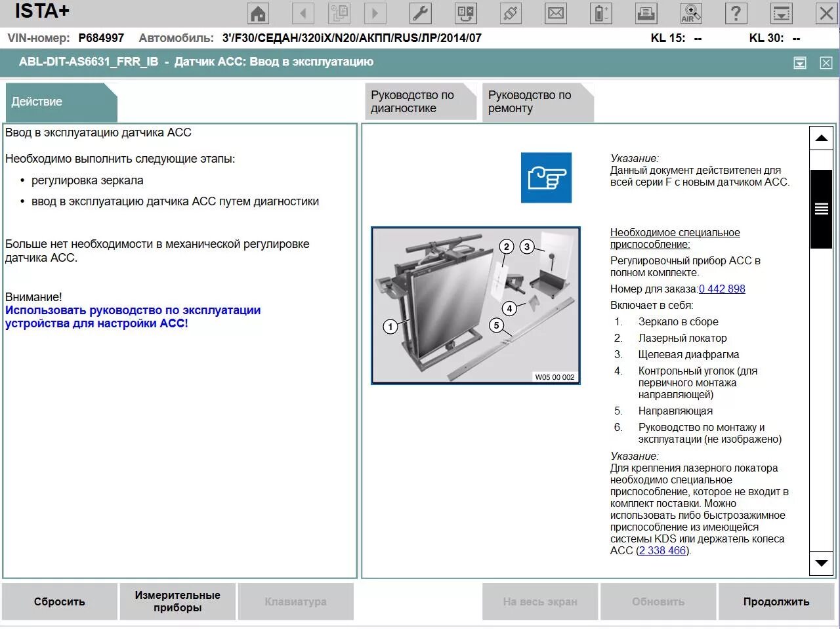The image size is (840, 629).
Task: Click the back arrow navigation icon
Action: 303,13
